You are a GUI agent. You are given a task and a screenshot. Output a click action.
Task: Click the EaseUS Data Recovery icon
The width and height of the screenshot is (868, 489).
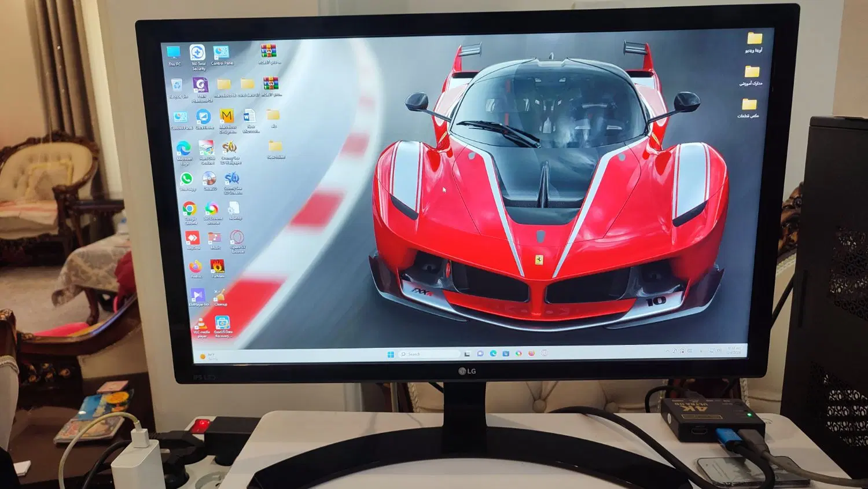click(x=223, y=326)
